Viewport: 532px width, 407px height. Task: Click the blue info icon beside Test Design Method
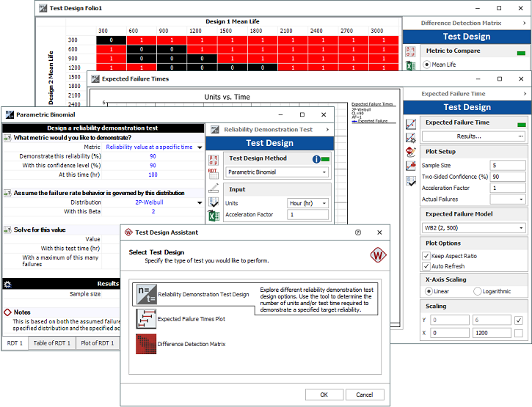pos(316,158)
